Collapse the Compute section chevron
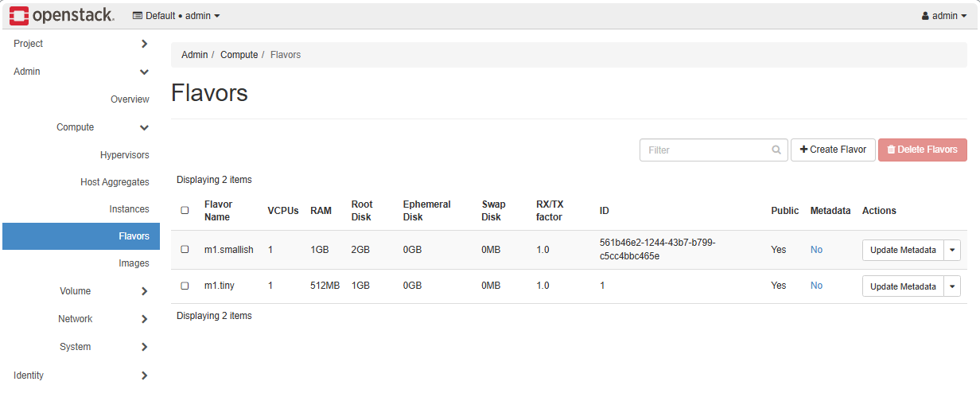980x397 pixels. click(x=144, y=127)
